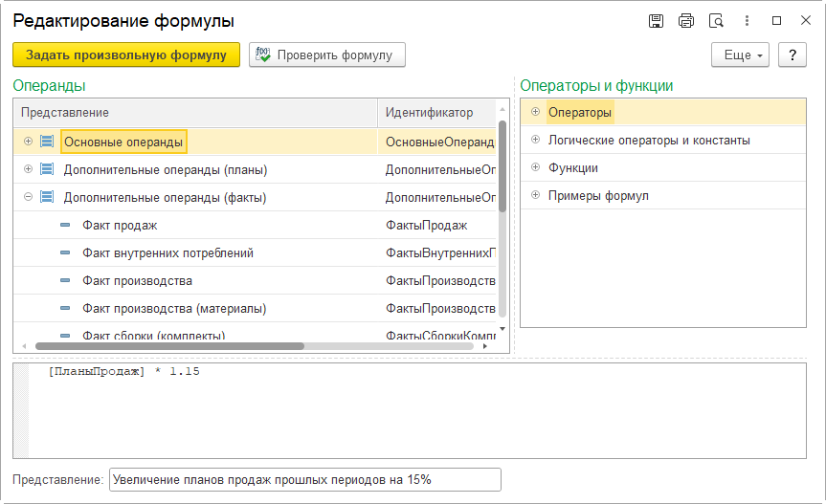
Task: Click the group icon beside Основные операнды
Action: tap(46, 142)
